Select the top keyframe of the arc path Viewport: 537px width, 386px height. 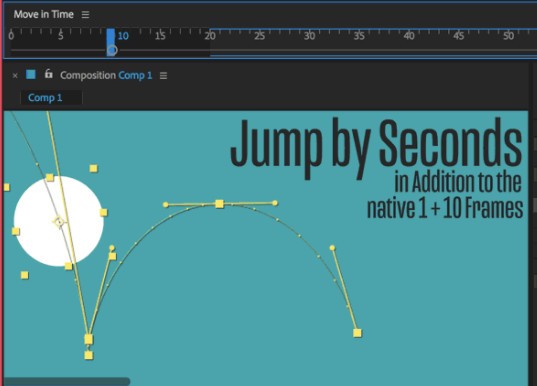tap(220, 204)
